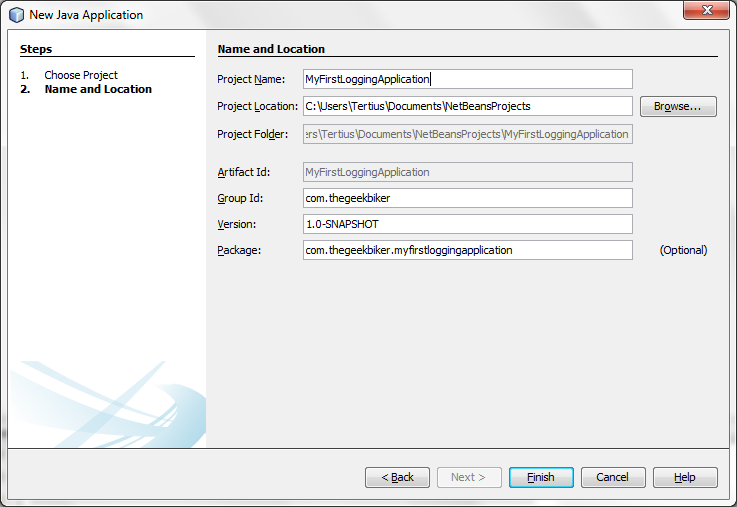Edit the Version field 1.0-SNAPSHOT
Image resolution: width=737 pixels, height=507 pixels.
468,224
